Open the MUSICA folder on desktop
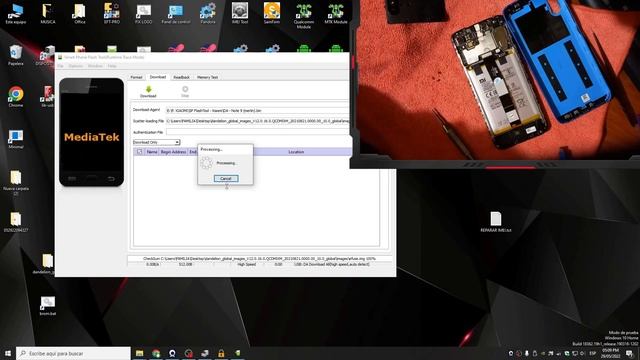This screenshot has height=360, width=640. 48,13
